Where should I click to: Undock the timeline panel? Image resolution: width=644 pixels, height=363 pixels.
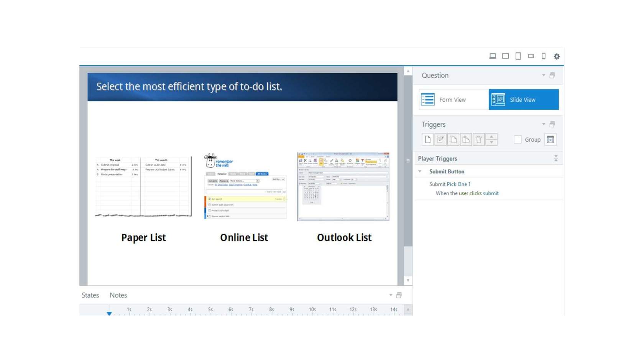click(399, 295)
